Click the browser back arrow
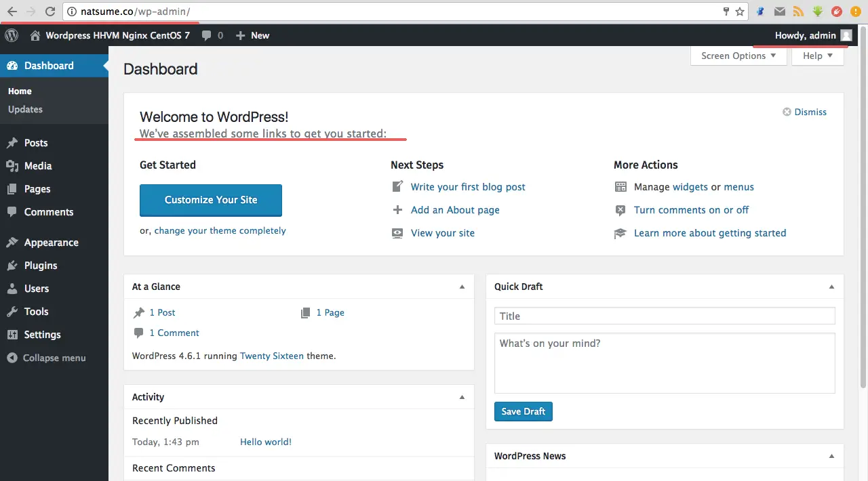This screenshot has height=481, width=868. click(12, 12)
